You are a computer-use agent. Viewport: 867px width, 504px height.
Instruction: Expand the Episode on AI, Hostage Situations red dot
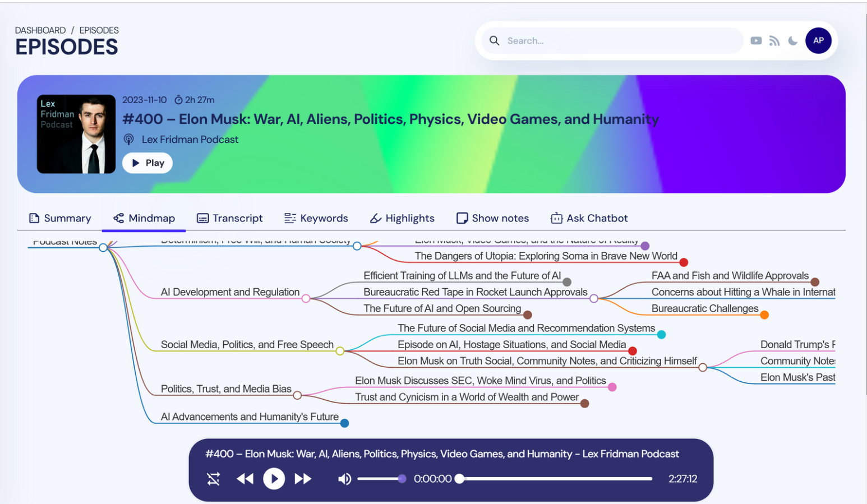tap(633, 351)
